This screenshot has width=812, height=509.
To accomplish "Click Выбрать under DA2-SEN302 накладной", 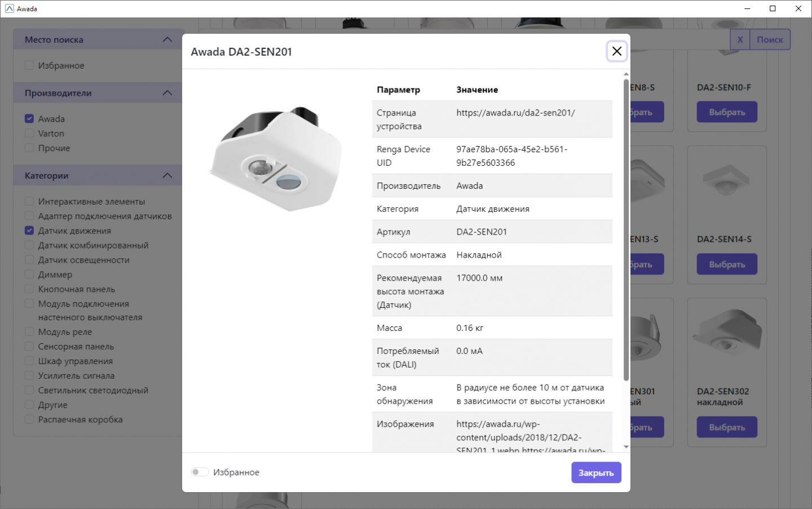I will coord(727,427).
